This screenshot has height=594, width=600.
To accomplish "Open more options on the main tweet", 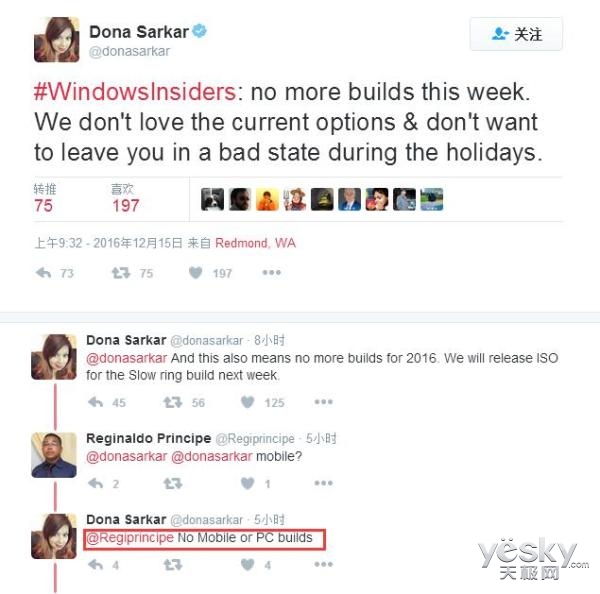I will [272, 273].
